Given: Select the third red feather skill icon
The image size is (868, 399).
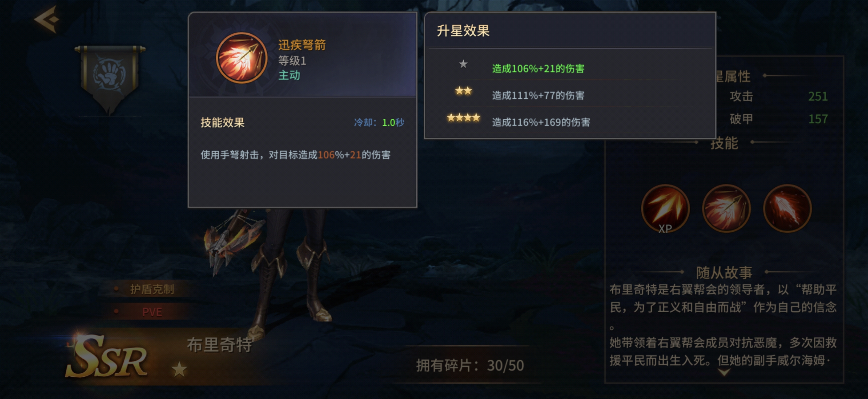Looking at the screenshot, I should (x=787, y=208).
